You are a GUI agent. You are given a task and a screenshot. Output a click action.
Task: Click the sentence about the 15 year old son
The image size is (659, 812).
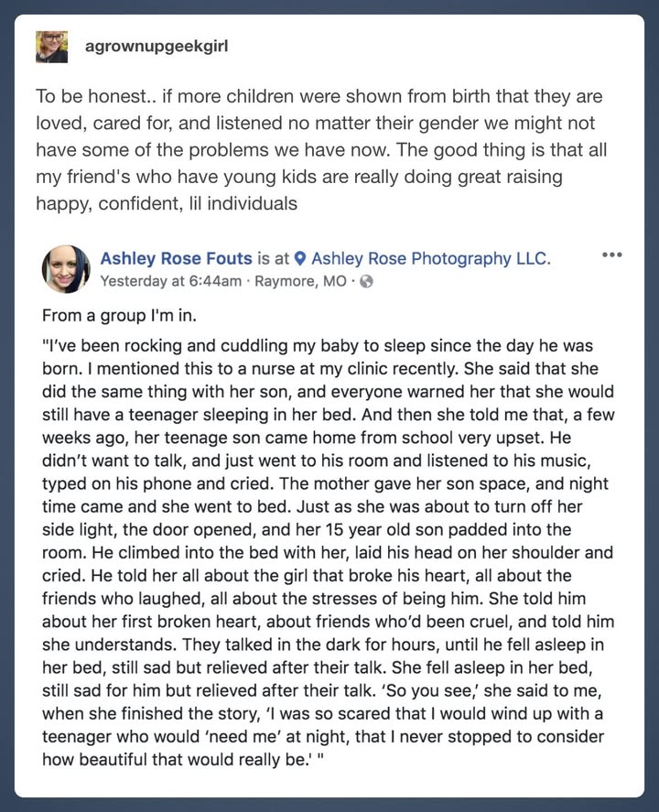click(329, 530)
